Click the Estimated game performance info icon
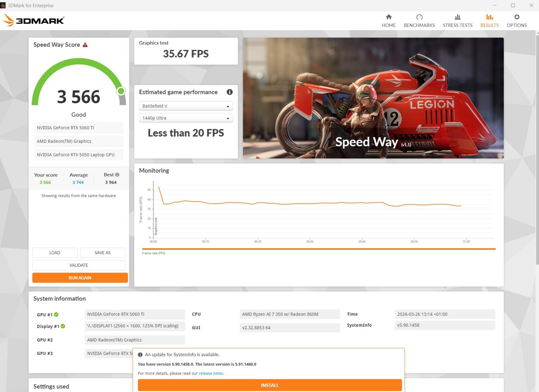Image resolution: width=539 pixels, height=392 pixels. (x=229, y=92)
